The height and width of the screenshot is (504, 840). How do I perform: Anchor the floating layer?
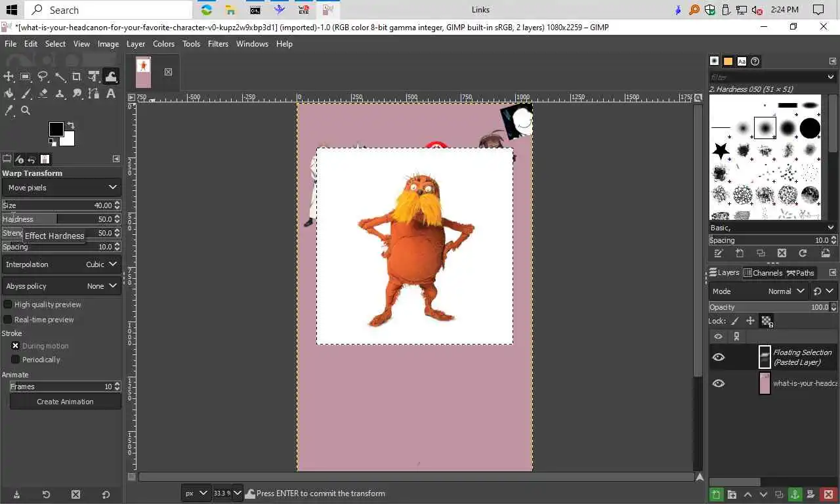tap(795, 494)
